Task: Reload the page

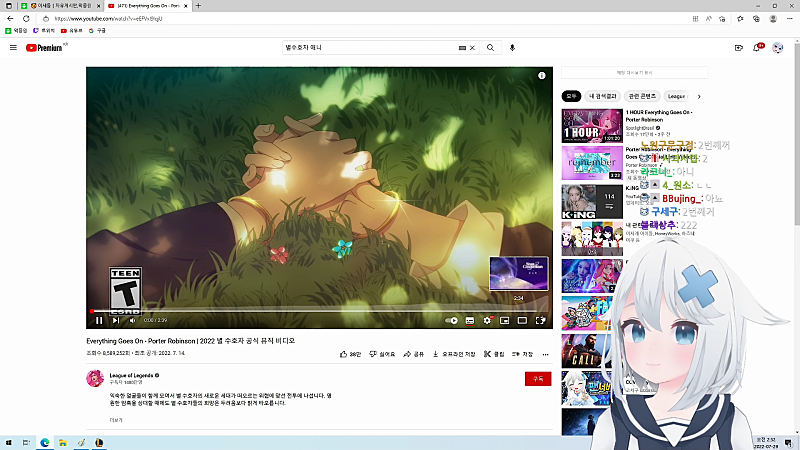Action: click(26, 18)
